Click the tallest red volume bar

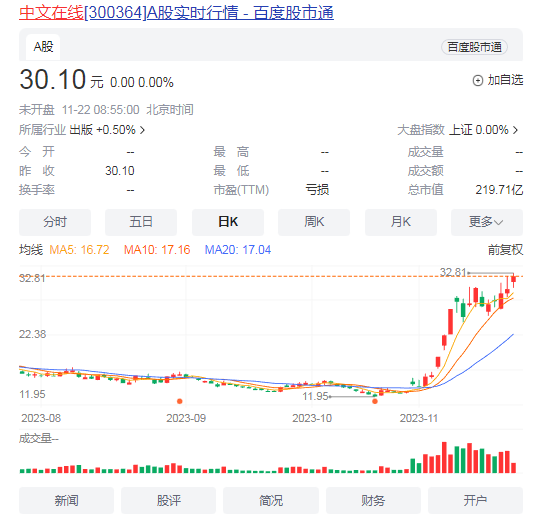point(444,457)
